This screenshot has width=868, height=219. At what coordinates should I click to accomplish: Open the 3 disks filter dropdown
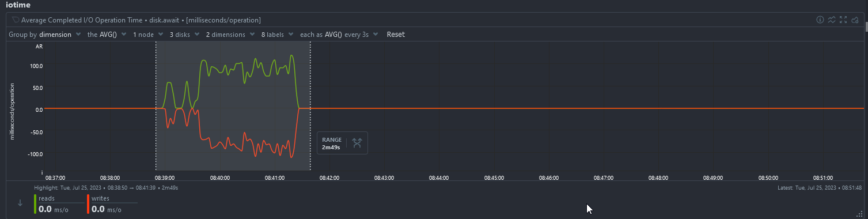[184, 35]
